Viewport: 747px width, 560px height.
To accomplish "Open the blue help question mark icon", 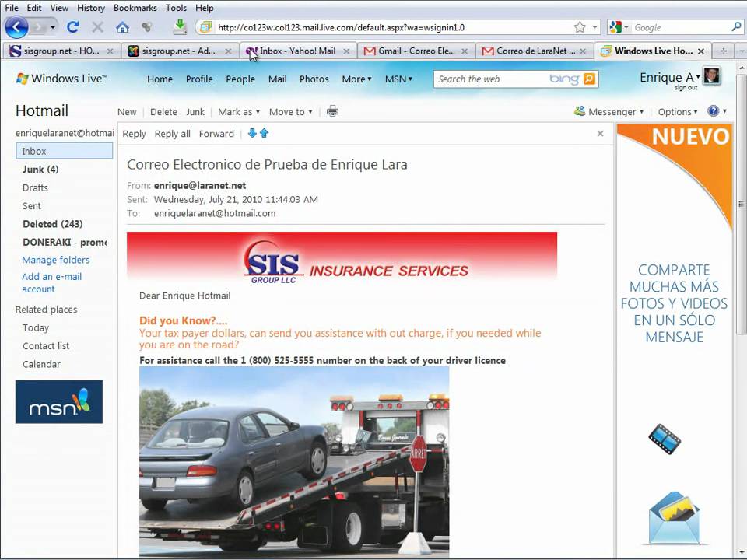I will 714,111.
